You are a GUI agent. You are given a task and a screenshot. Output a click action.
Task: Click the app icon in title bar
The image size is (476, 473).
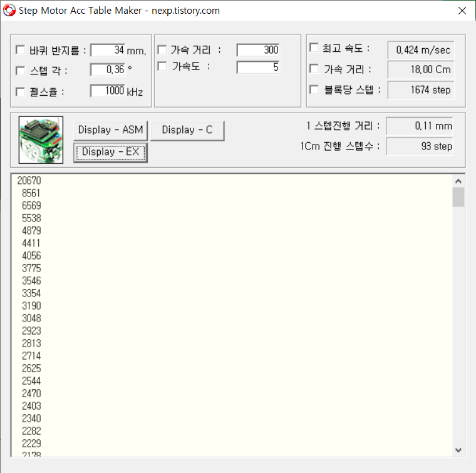coord(9,10)
